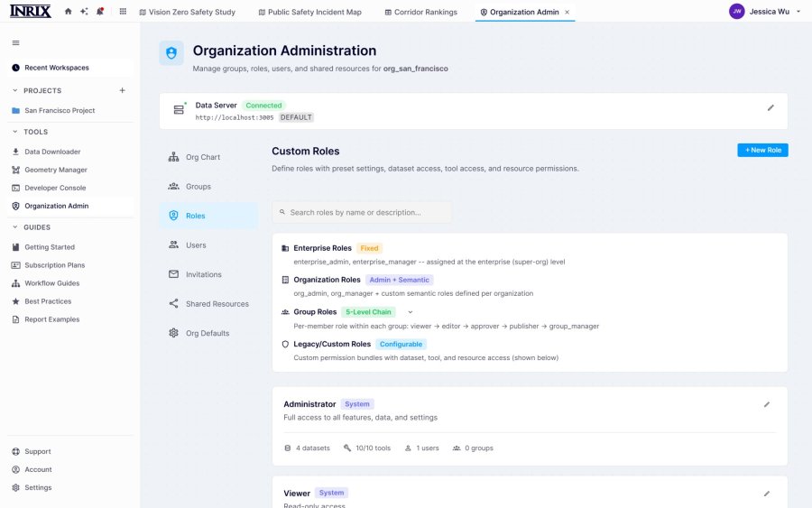Click the 5-Level Chain badge
The height and width of the screenshot is (508, 812).
pos(368,312)
